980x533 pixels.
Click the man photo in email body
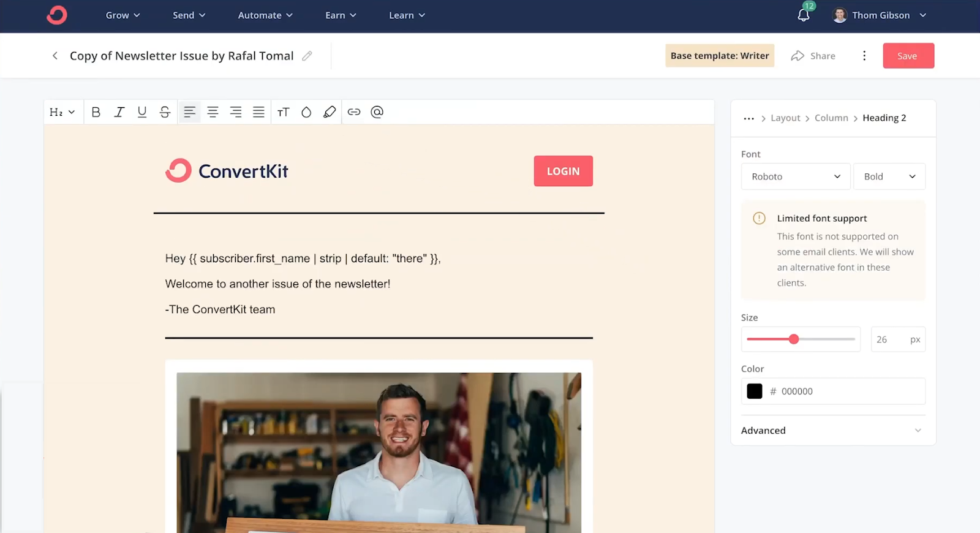pos(379,452)
